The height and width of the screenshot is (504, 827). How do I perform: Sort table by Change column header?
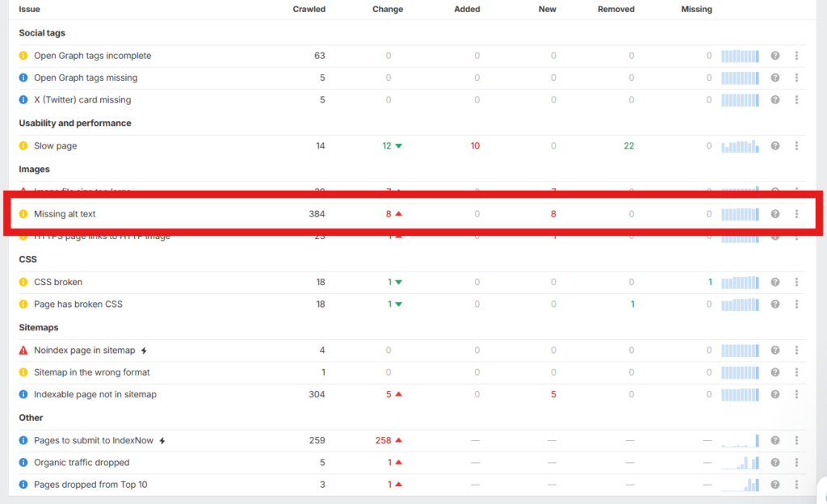tap(388, 10)
